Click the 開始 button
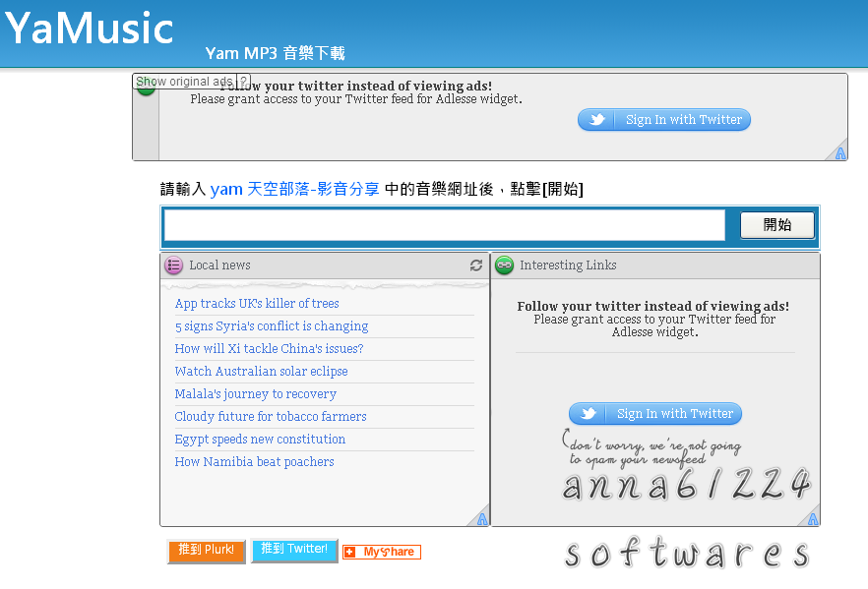 click(x=777, y=225)
